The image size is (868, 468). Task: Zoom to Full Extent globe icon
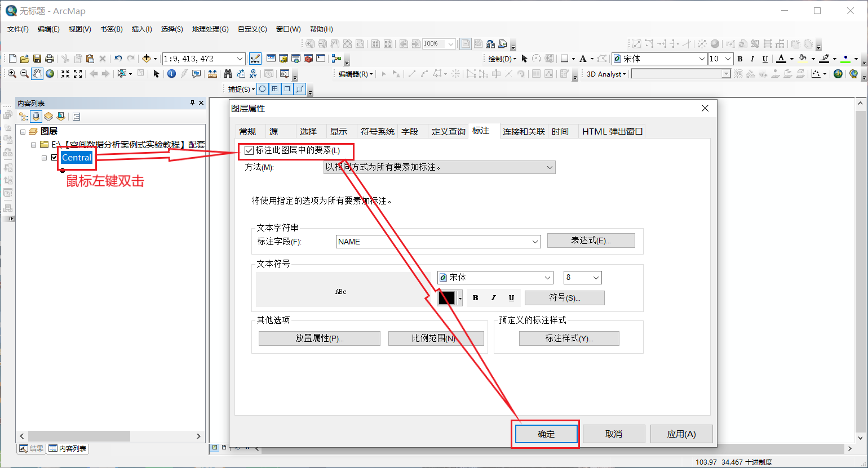coord(50,74)
